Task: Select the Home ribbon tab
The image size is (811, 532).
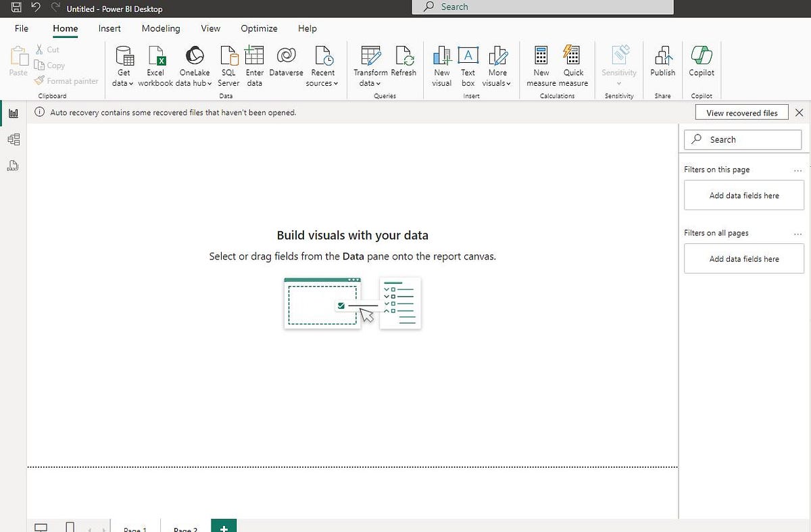Action: tap(66, 28)
